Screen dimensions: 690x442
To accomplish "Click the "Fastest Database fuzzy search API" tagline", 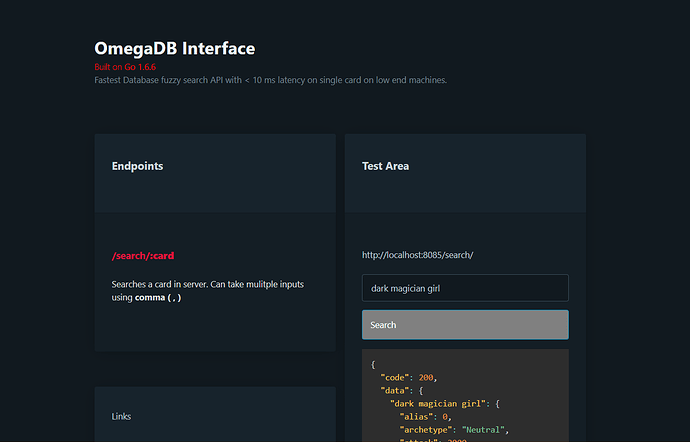I will click(271, 80).
